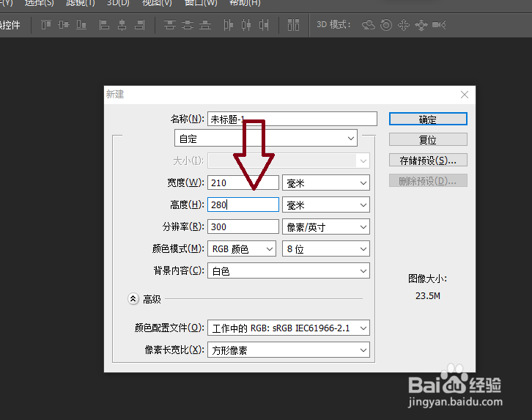
Task: Click the 存储预设(S)... button
Action: coord(428,160)
